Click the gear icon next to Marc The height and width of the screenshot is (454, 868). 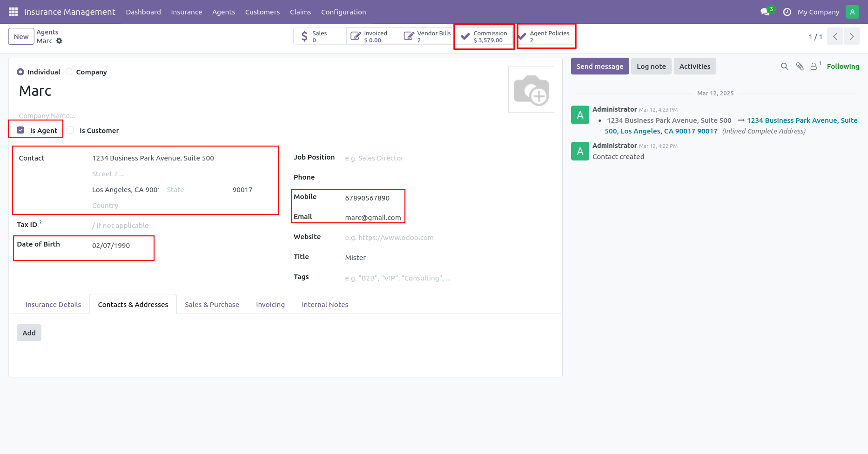click(x=59, y=41)
